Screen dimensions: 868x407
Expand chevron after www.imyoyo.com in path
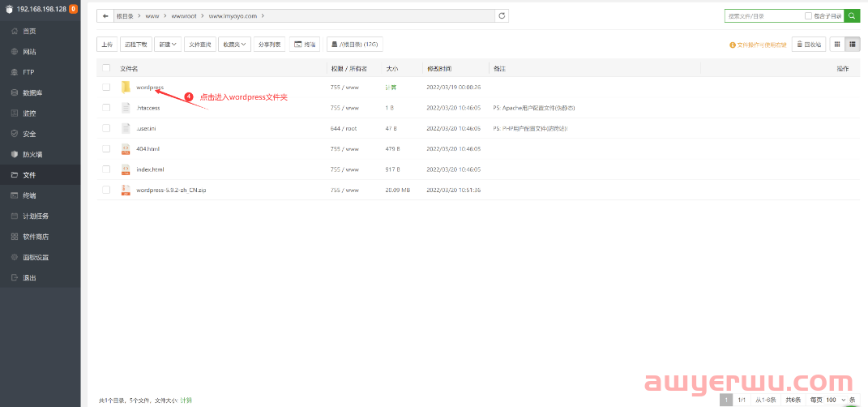(263, 16)
